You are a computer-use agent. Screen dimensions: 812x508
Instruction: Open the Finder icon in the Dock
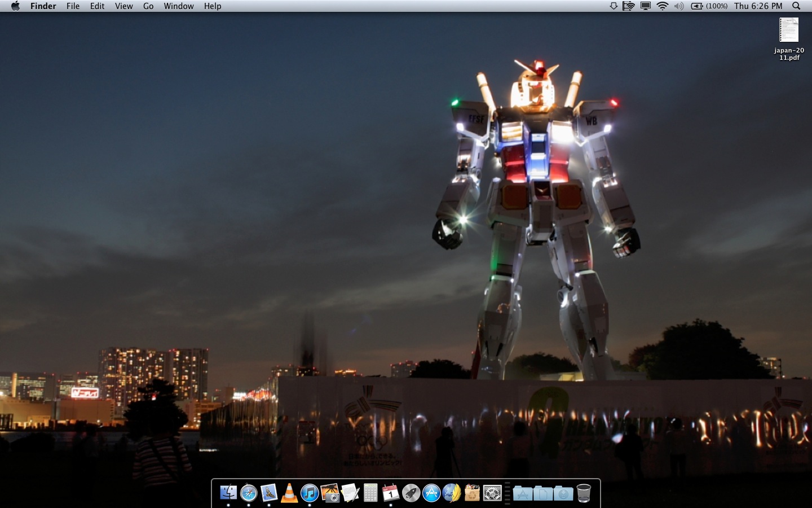click(x=228, y=493)
